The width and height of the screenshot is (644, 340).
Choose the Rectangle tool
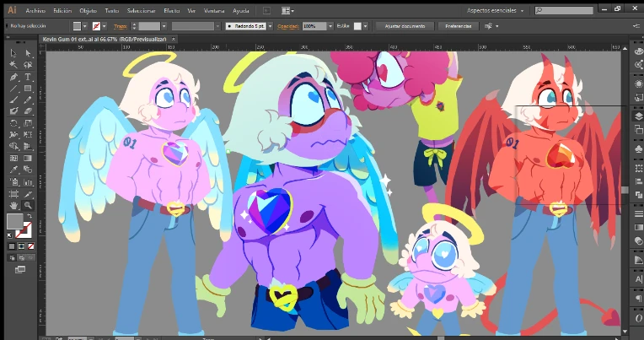[28, 89]
